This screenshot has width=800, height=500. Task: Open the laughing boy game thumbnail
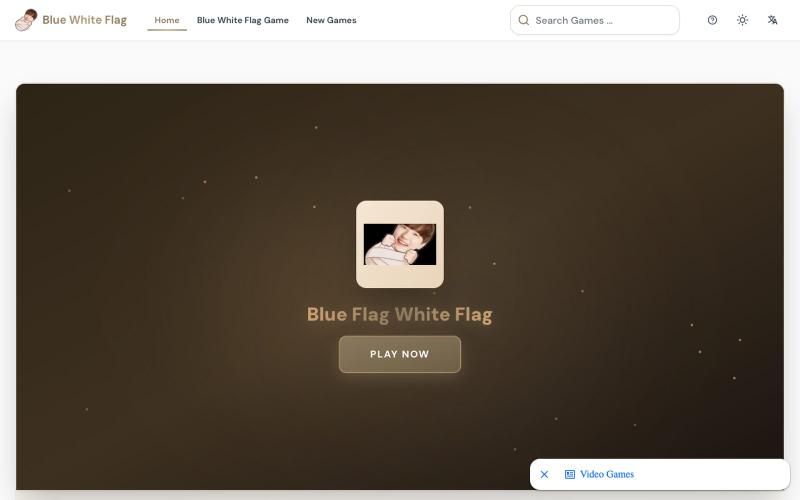coord(399,244)
